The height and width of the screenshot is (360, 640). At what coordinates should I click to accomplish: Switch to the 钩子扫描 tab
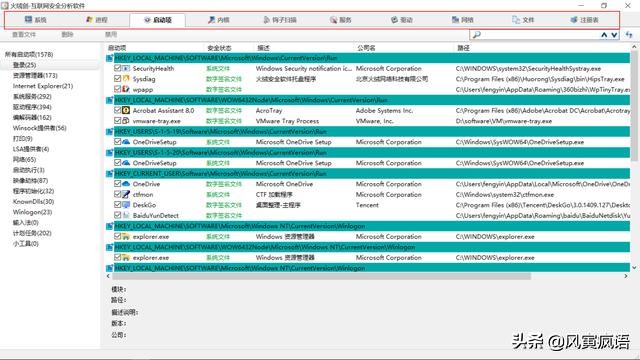(280, 20)
